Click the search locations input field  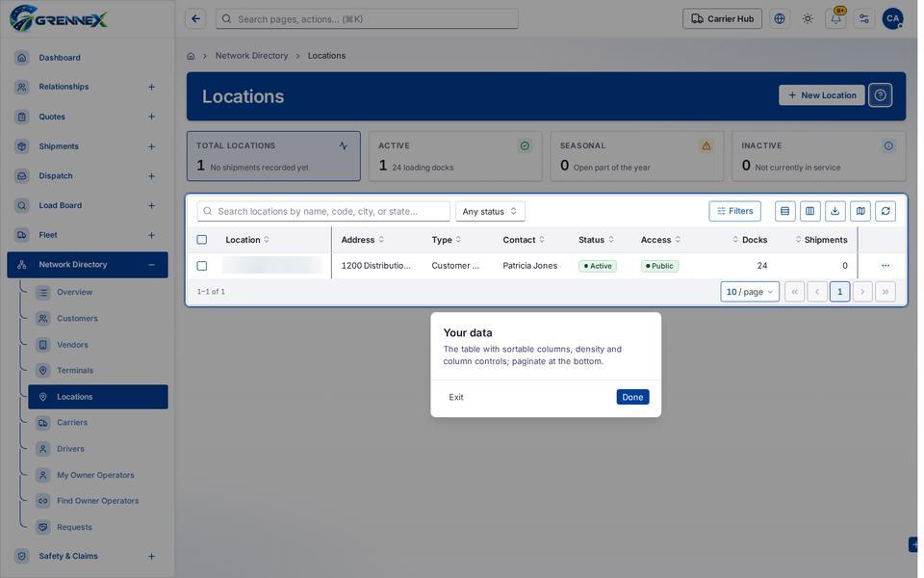[323, 211]
